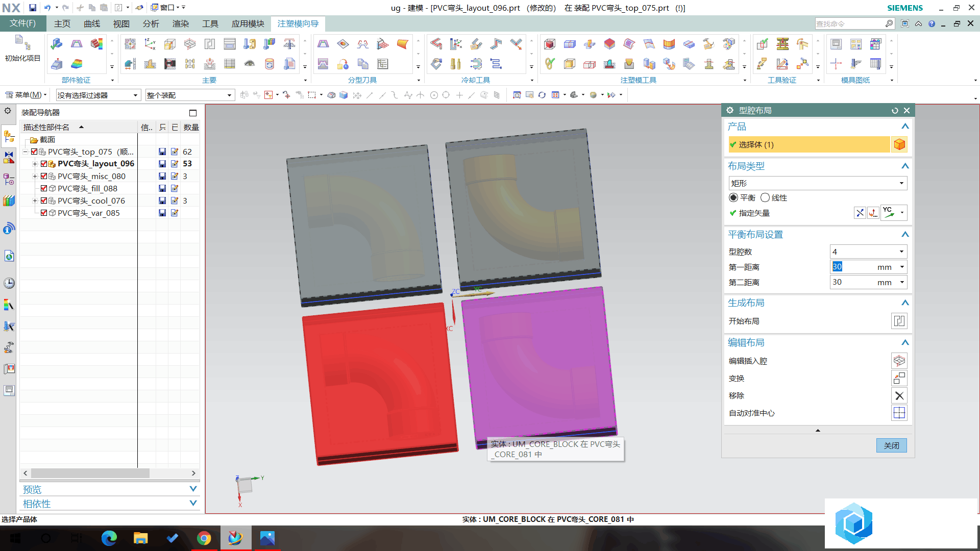Screen dimensions: 980x551
Task: Click the Auto Center (自动对准中心) icon button
Action: [899, 413]
